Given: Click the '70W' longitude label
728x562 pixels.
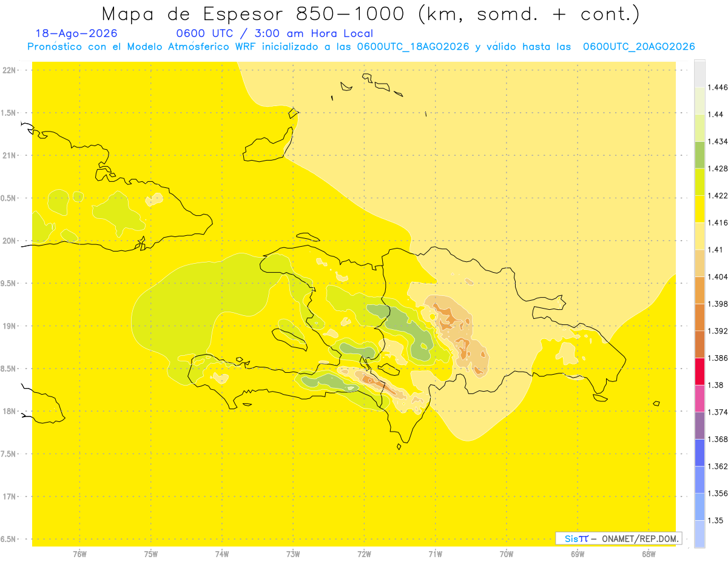Looking at the screenshot, I should 507,554.
